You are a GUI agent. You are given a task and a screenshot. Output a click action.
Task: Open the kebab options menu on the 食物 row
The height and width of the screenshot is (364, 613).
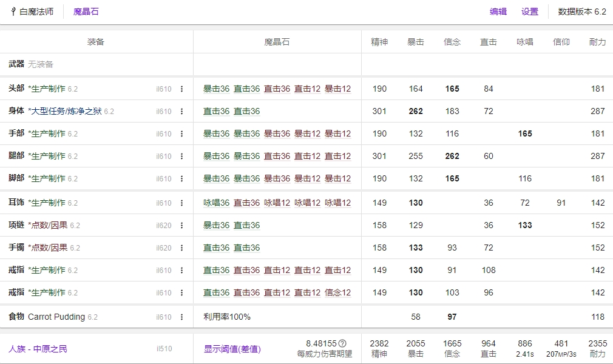[182, 316]
